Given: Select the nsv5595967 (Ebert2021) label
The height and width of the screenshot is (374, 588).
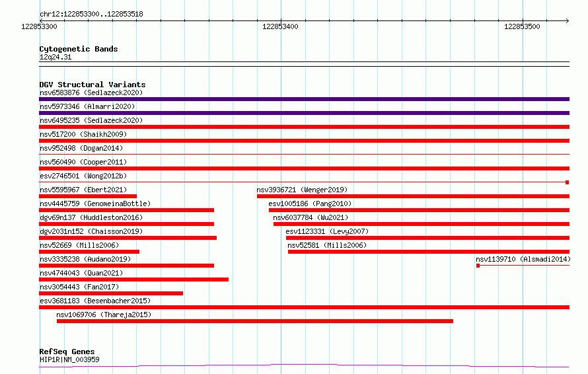Looking at the screenshot, I should [83, 190].
